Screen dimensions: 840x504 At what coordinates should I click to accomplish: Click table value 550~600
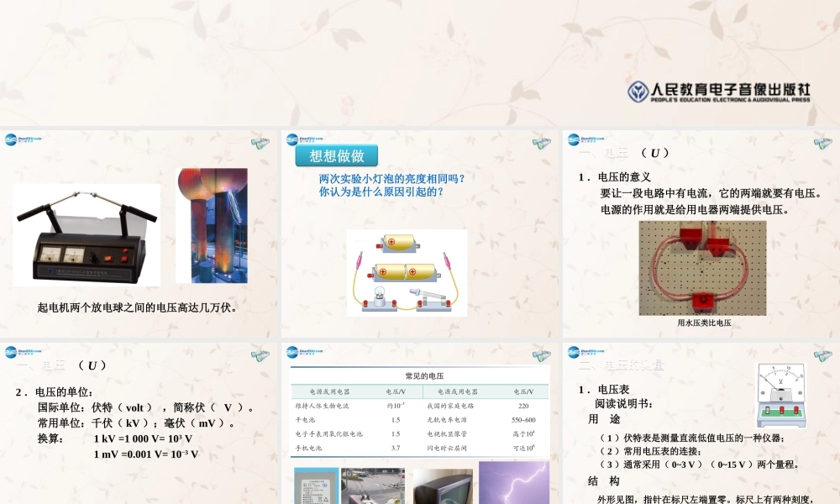tap(523, 420)
